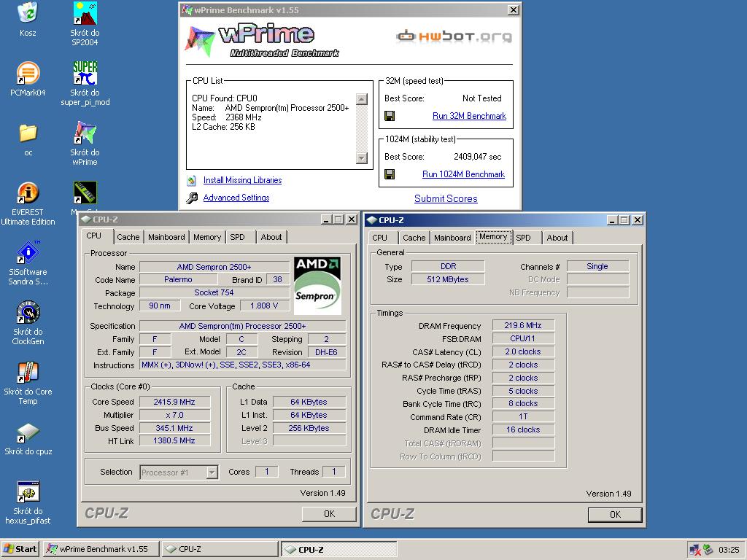Switch to About tab in left CPU-Z

pyautogui.click(x=271, y=237)
